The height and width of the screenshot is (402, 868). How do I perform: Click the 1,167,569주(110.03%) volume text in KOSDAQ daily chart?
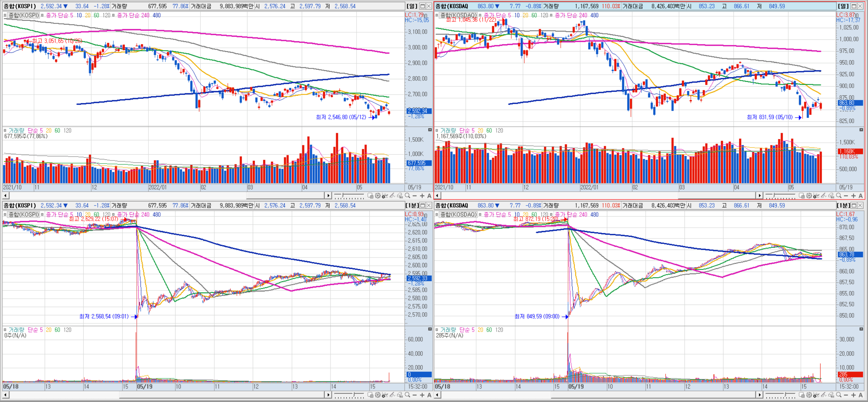coord(461,136)
